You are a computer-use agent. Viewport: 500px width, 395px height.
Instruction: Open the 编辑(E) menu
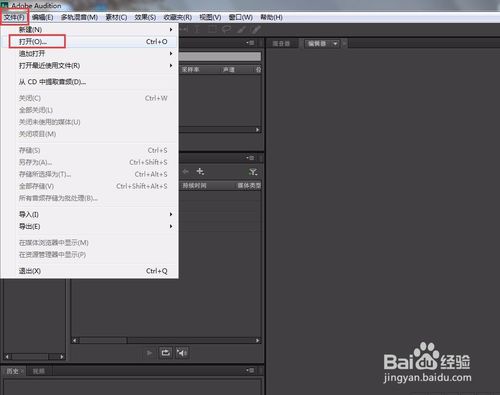pyautogui.click(x=42, y=17)
